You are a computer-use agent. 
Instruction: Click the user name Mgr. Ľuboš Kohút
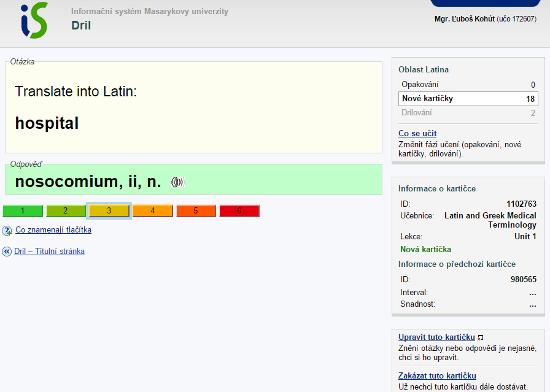click(x=464, y=19)
